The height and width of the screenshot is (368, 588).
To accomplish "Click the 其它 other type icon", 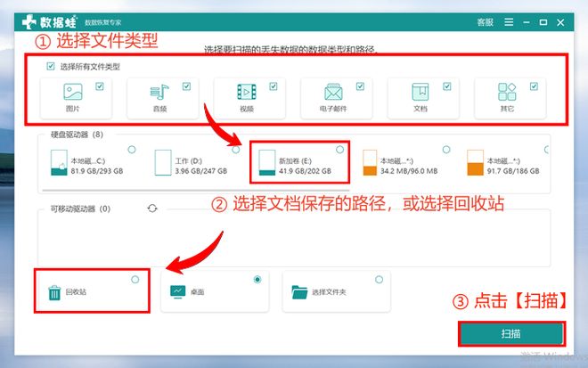I will click(x=507, y=92).
